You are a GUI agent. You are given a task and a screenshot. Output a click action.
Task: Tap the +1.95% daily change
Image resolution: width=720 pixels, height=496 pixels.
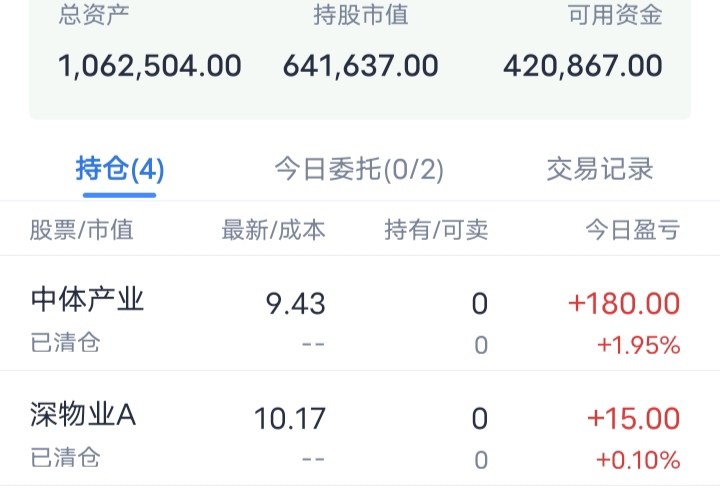(638, 346)
